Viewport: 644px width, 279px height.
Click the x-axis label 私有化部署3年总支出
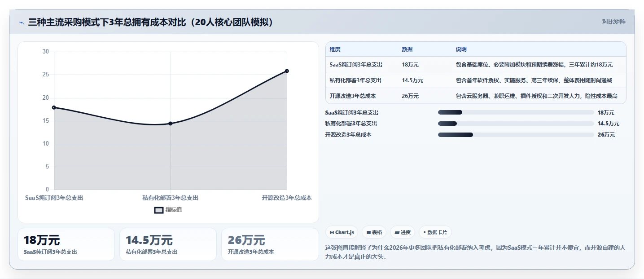tap(171, 198)
